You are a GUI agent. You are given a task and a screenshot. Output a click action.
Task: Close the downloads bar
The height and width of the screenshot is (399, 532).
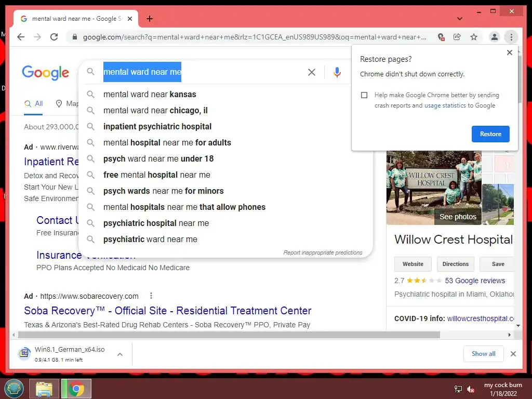point(513,354)
